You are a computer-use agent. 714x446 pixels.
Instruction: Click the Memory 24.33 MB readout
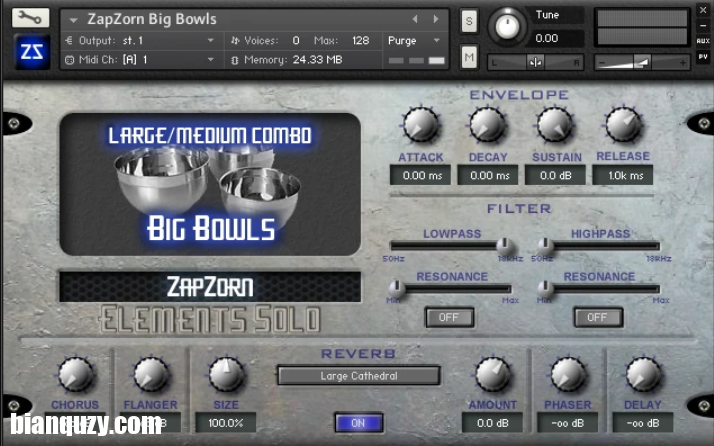(x=317, y=60)
